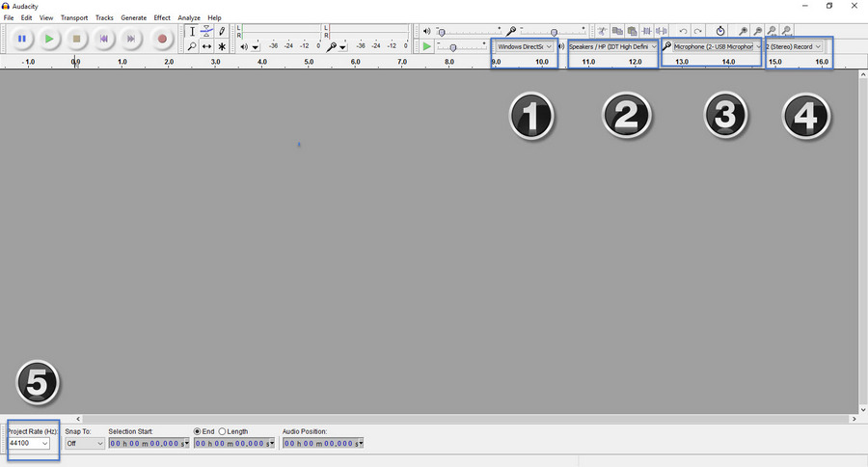Click the Audio Position time field

click(323, 443)
